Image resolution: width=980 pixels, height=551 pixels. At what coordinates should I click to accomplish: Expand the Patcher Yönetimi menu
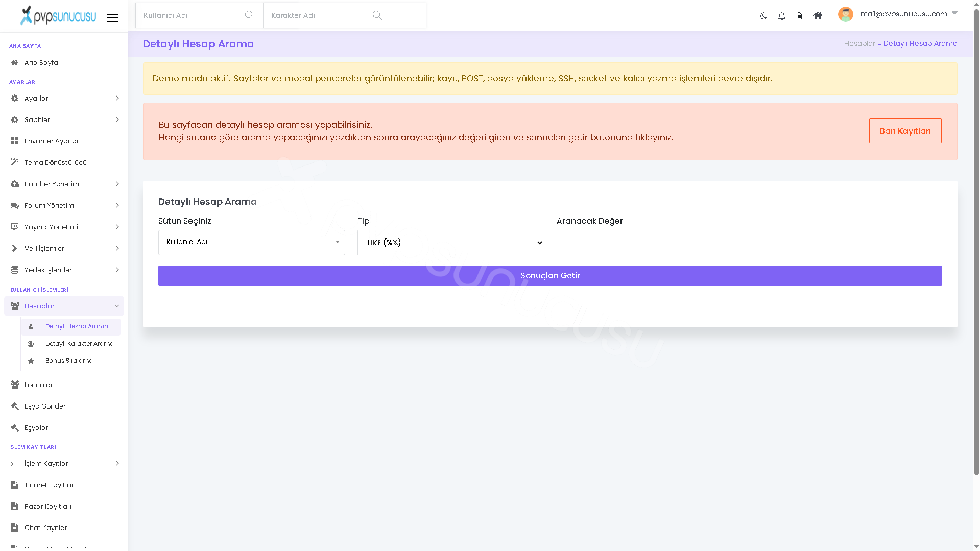[64, 184]
